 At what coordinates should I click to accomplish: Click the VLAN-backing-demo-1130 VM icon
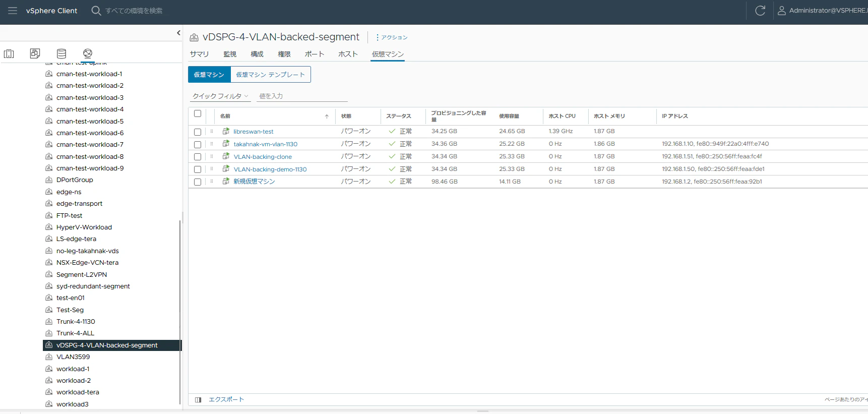[x=226, y=169]
